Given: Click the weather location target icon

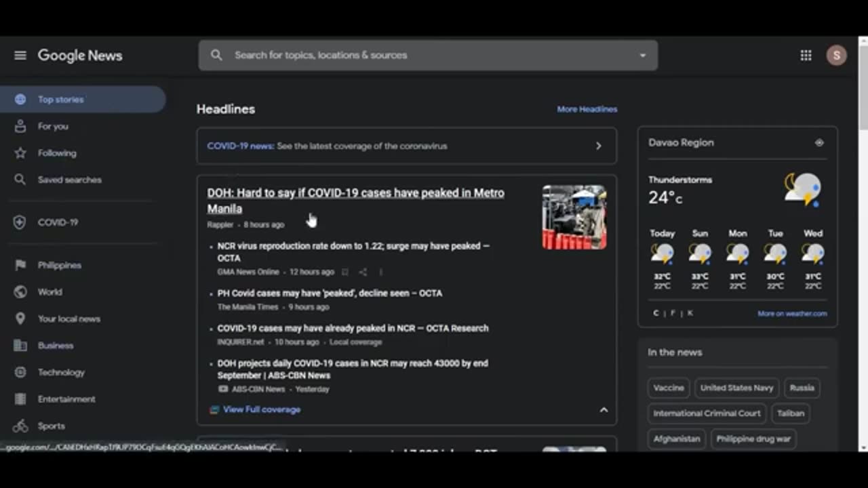Looking at the screenshot, I should coord(819,143).
